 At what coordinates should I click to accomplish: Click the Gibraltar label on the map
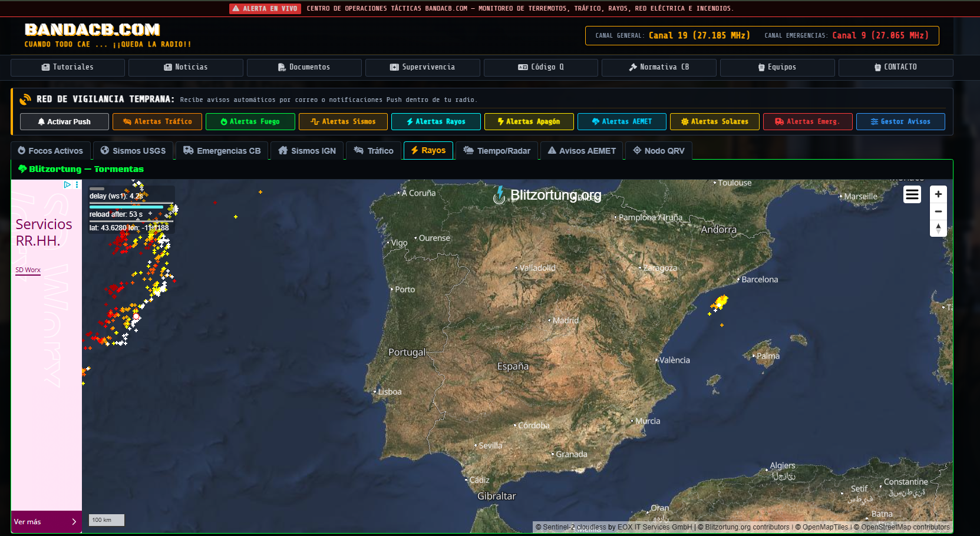(x=497, y=496)
